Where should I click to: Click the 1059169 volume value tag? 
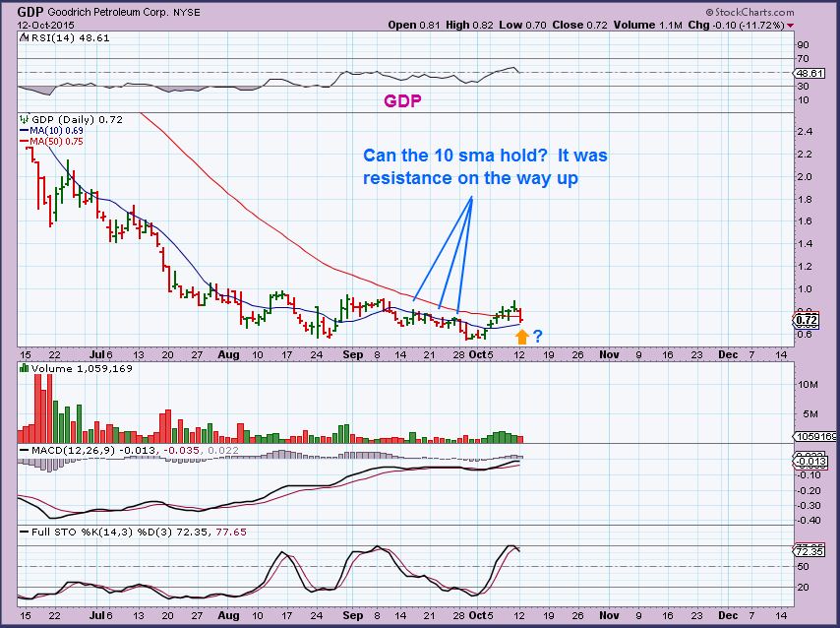(815, 436)
